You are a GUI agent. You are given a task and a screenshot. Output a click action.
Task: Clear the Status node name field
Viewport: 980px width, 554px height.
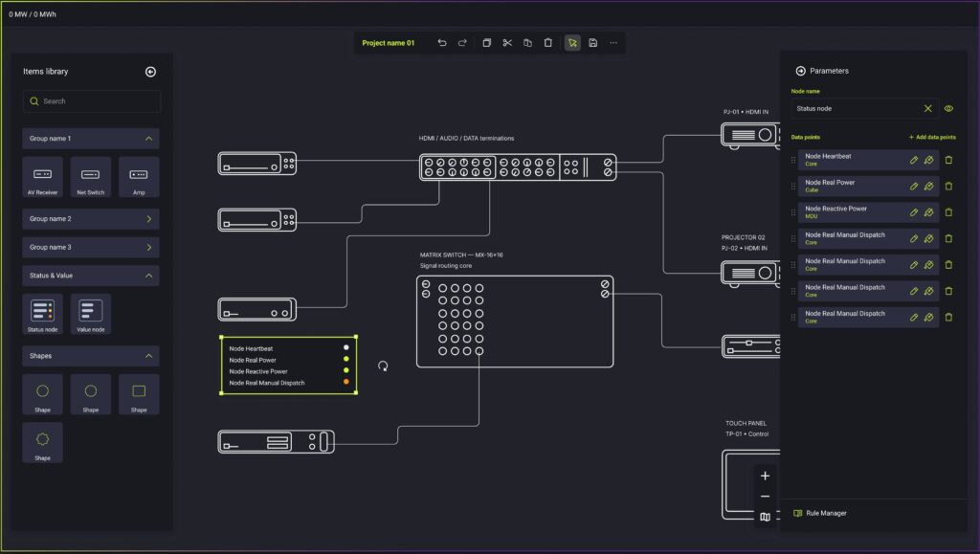(x=927, y=109)
